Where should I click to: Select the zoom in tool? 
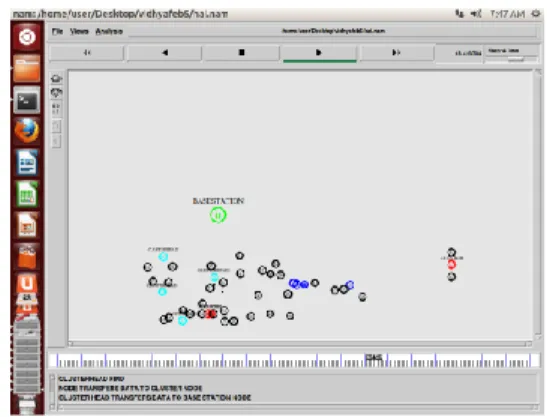pyautogui.click(x=57, y=79)
